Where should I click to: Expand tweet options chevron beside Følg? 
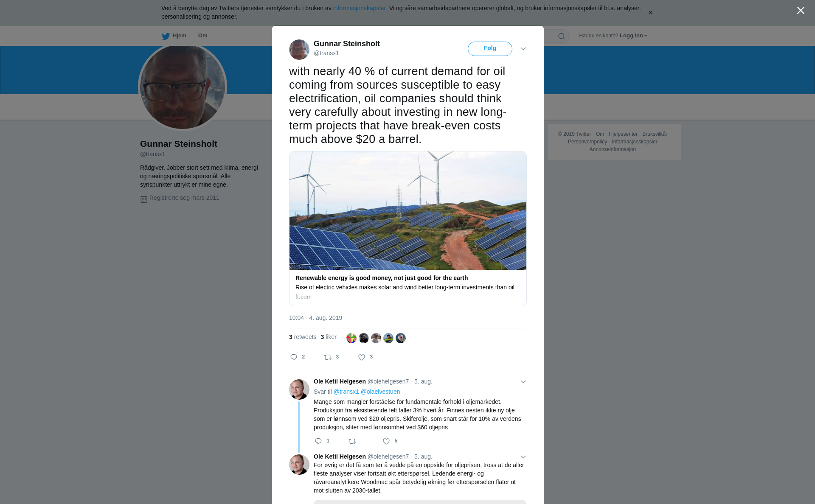523,49
